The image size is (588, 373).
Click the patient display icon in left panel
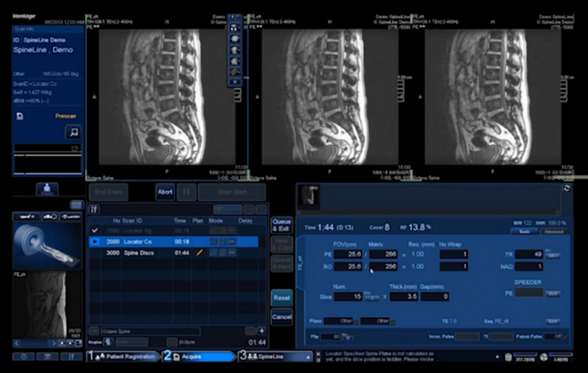click(47, 189)
